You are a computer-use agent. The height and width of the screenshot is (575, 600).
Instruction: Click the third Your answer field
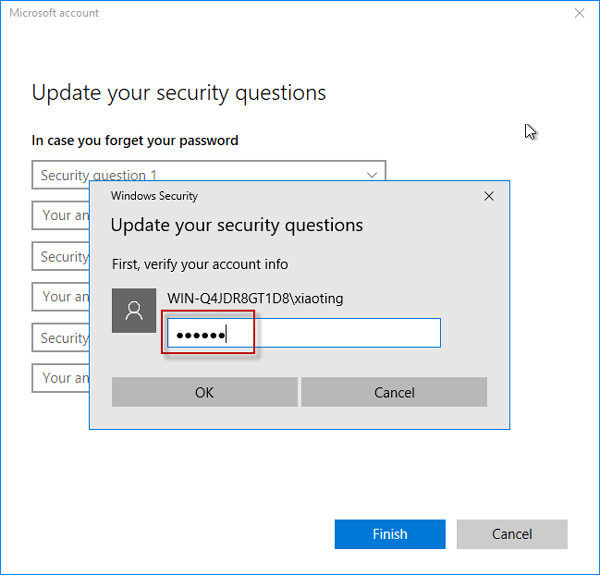click(x=60, y=378)
